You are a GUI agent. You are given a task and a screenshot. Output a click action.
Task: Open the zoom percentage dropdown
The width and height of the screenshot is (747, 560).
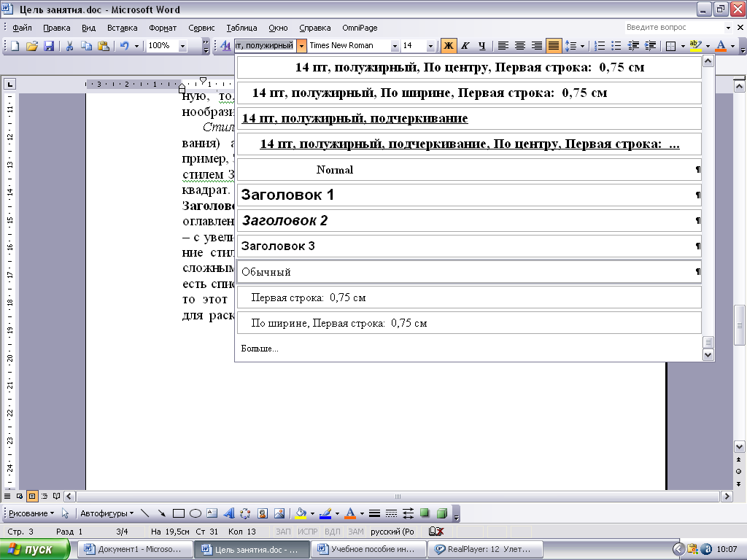tap(182, 46)
